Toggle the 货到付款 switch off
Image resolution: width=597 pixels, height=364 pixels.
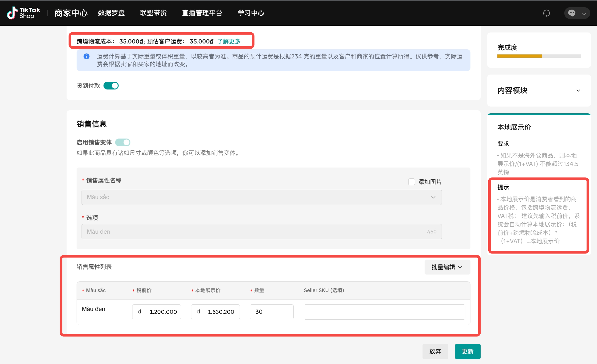click(x=111, y=86)
